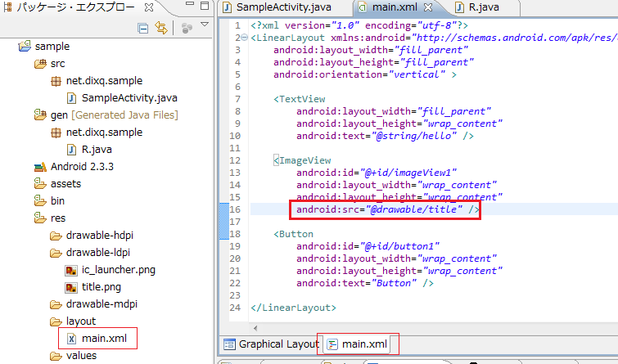Click the Collapse All icon in Package Explorer

click(x=142, y=28)
